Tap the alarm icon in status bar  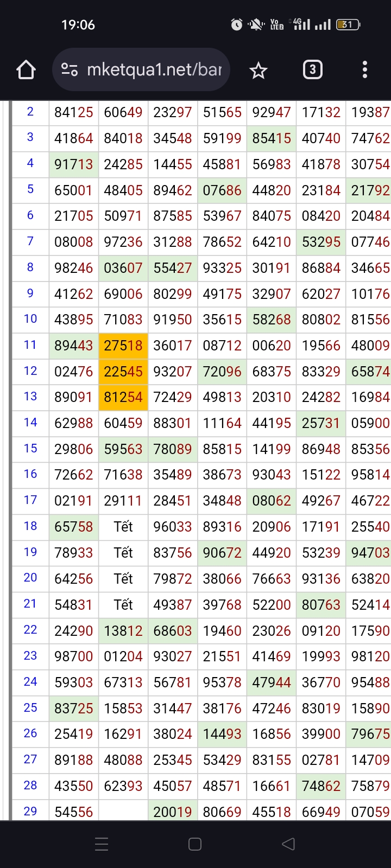tap(237, 24)
